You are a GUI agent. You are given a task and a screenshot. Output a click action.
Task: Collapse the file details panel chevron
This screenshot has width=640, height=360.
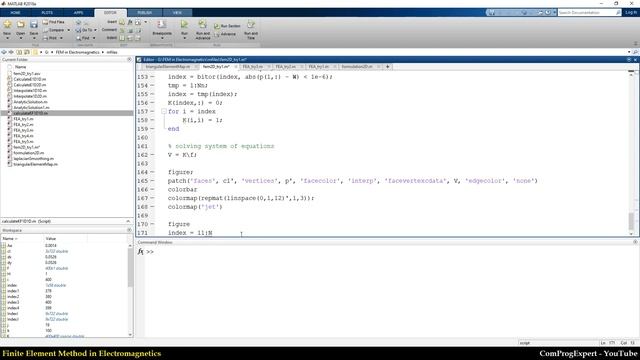[128, 221]
